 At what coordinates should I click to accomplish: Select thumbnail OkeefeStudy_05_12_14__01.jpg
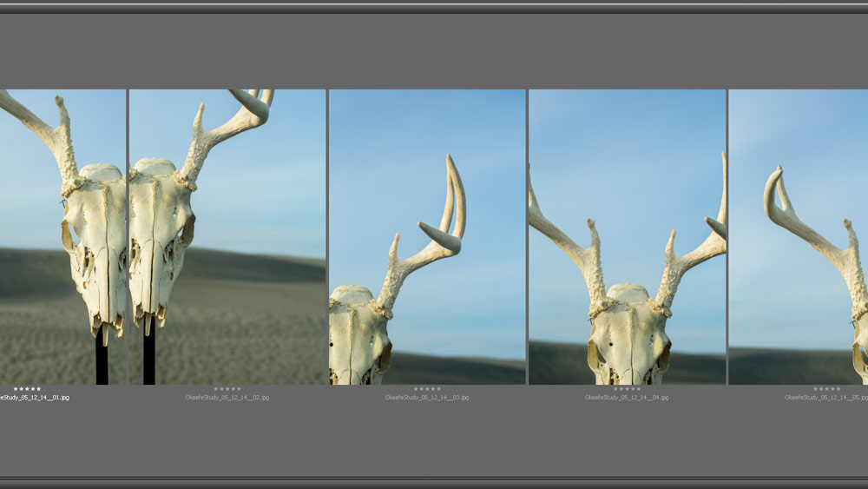[62, 237]
